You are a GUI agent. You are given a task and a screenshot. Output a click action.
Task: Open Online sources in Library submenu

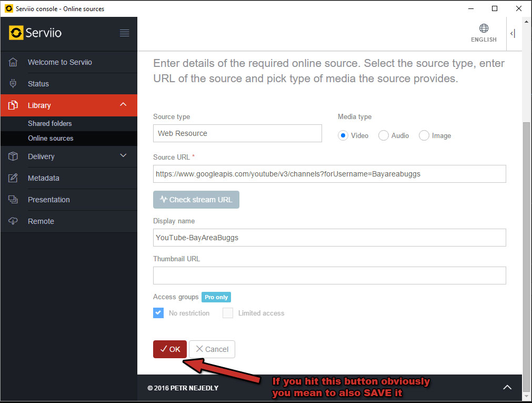pos(51,138)
